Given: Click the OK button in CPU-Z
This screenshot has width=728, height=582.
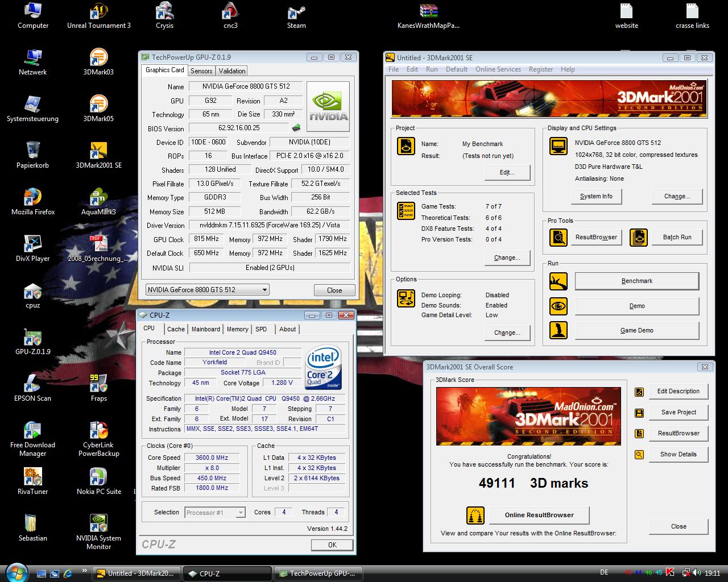Looking at the screenshot, I should (332, 544).
